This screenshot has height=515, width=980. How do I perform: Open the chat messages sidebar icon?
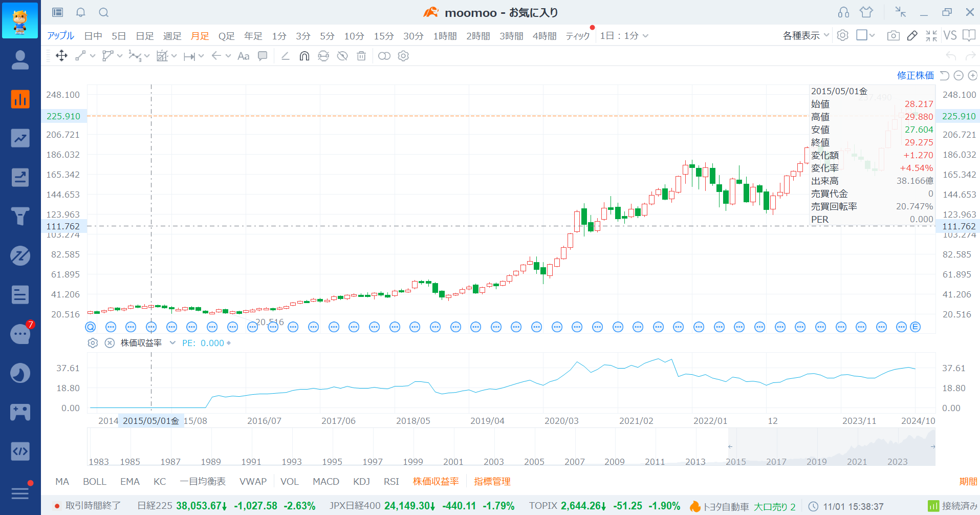20,334
